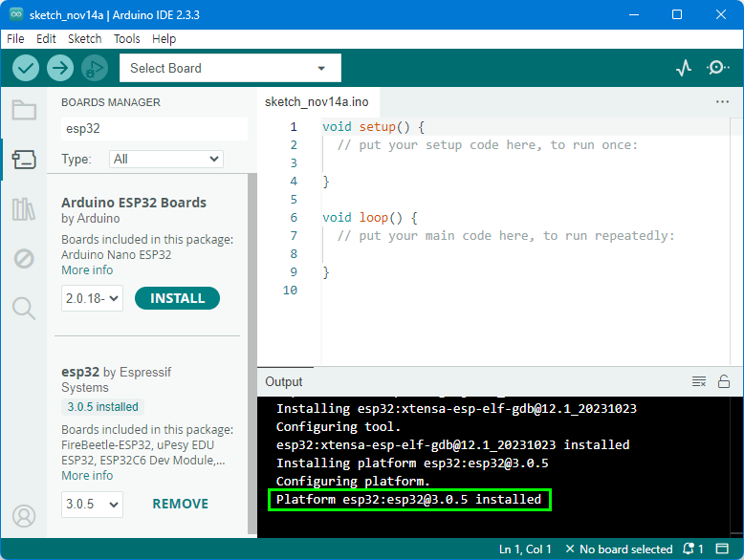
Task: Click 'Installing platform esp32:esp32@3.0.5' output line
Action: (x=412, y=463)
